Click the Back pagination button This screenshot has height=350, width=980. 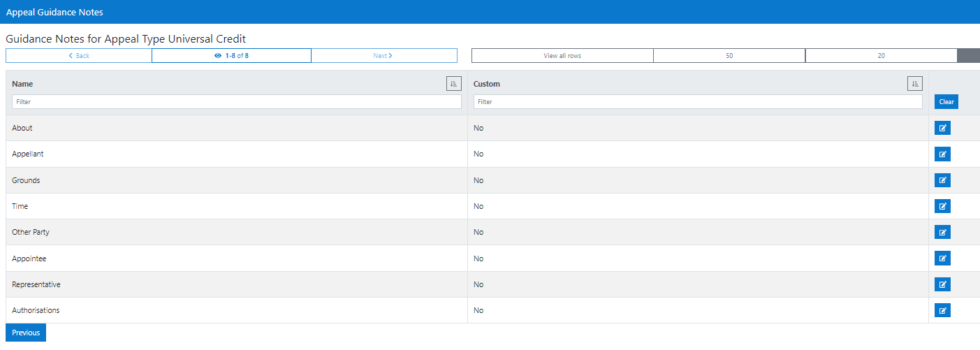pos(79,56)
